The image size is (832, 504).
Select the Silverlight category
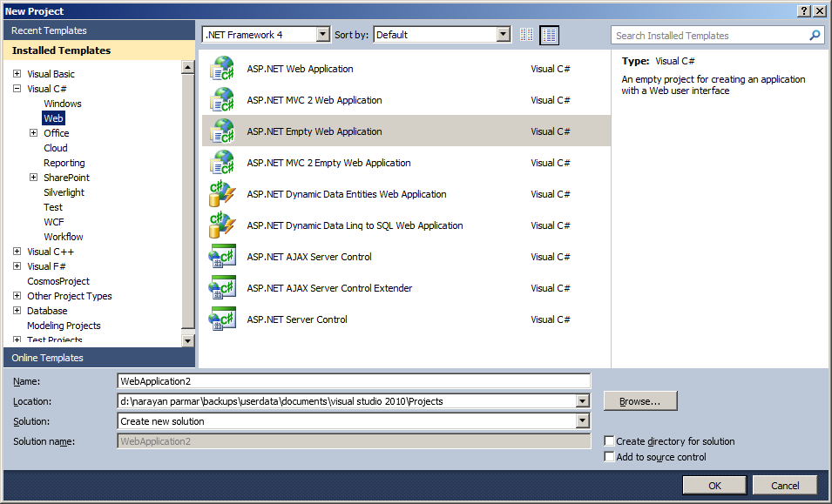point(64,192)
